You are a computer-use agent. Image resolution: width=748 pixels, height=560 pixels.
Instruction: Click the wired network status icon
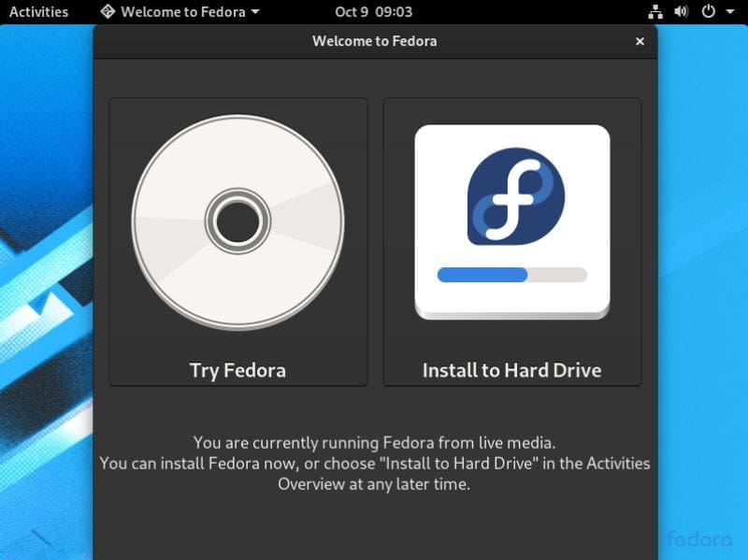[x=655, y=12]
